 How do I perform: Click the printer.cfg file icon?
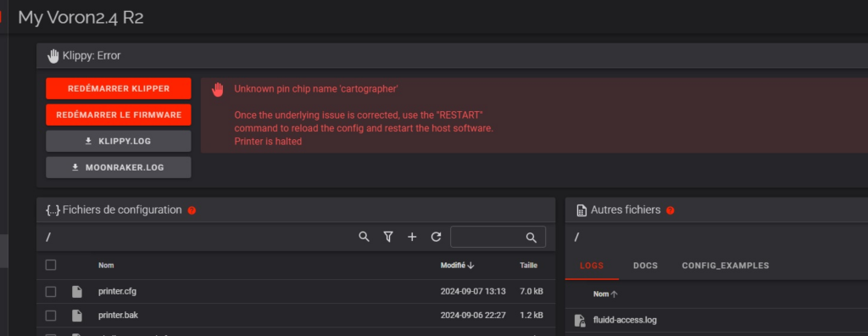(77, 292)
